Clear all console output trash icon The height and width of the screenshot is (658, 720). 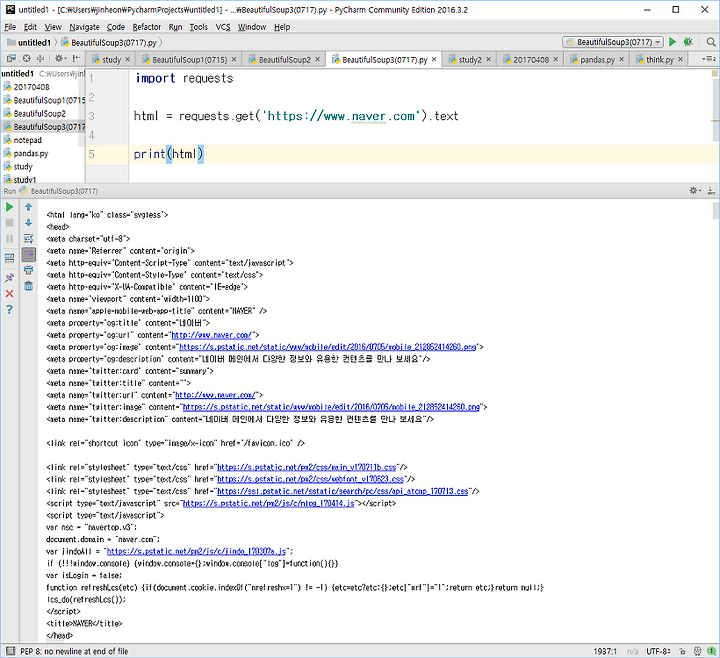click(x=28, y=286)
